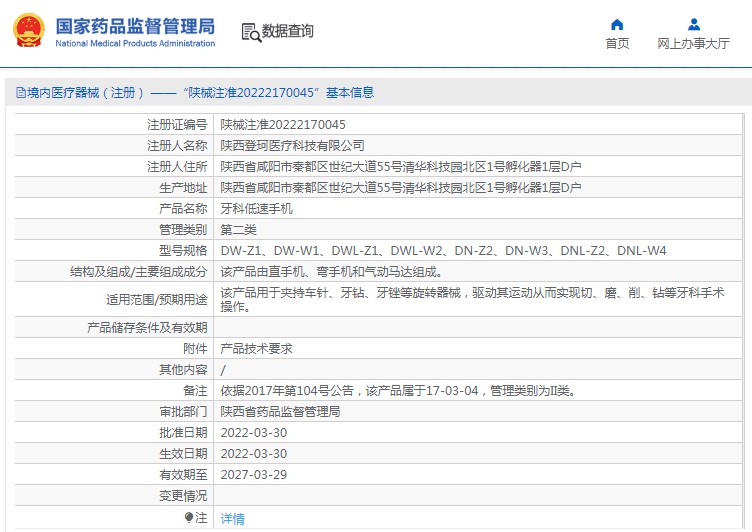Click the lightbulb icon beside 注

click(x=188, y=518)
